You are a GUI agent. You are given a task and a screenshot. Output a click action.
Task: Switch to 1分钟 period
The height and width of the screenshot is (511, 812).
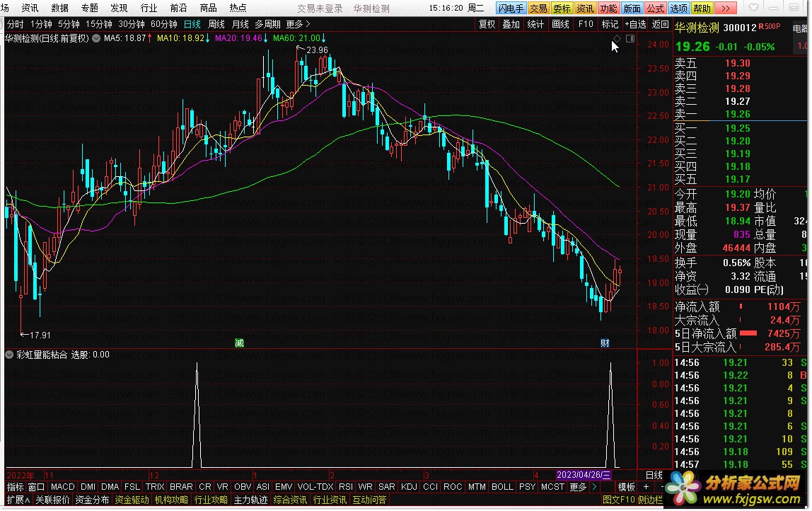[41, 24]
